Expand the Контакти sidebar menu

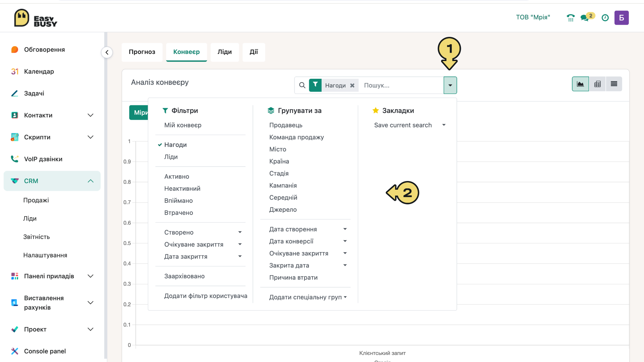pos(52,115)
